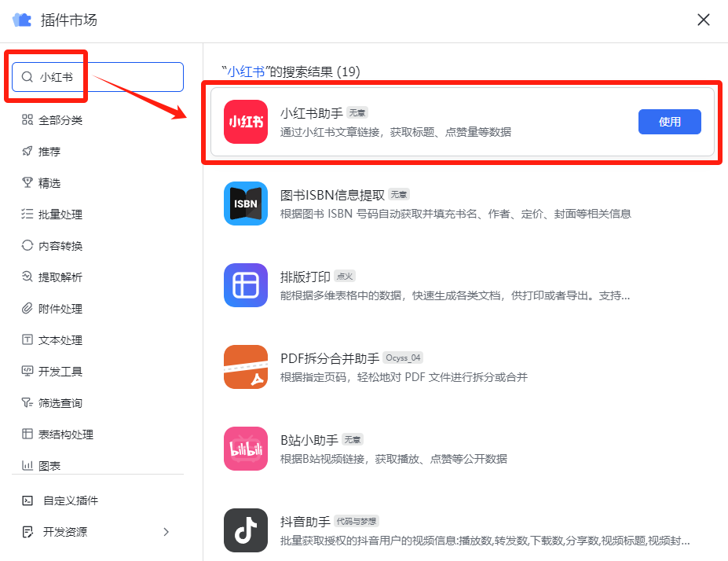Click the PDF拆分合并助手 plugin icon

pos(246,367)
